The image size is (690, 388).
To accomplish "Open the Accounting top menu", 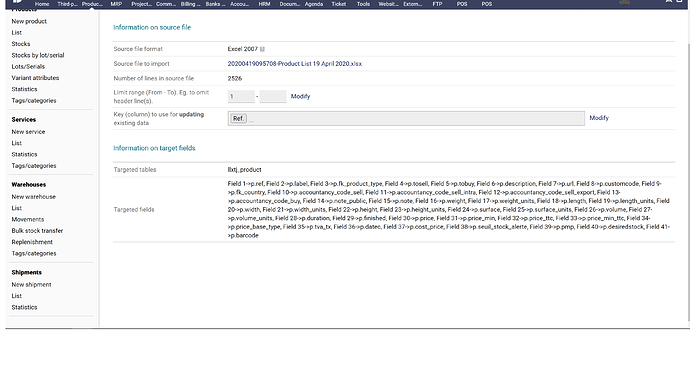I will pyautogui.click(x=239, y=4).
